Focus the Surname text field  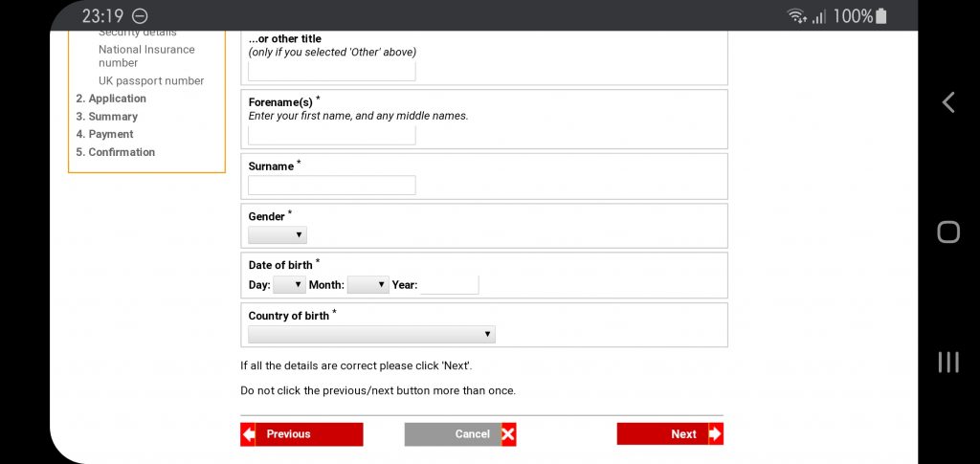pyautogui.click(x=332, y=185)
